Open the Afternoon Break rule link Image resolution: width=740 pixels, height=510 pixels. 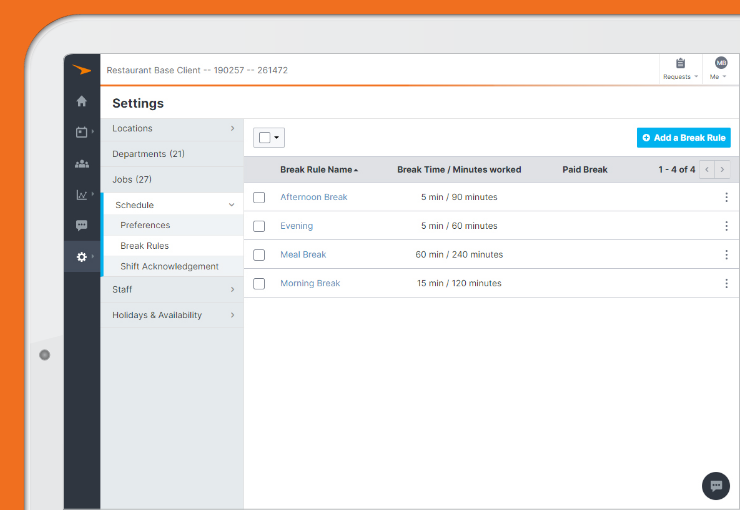[x=313, y=197]
